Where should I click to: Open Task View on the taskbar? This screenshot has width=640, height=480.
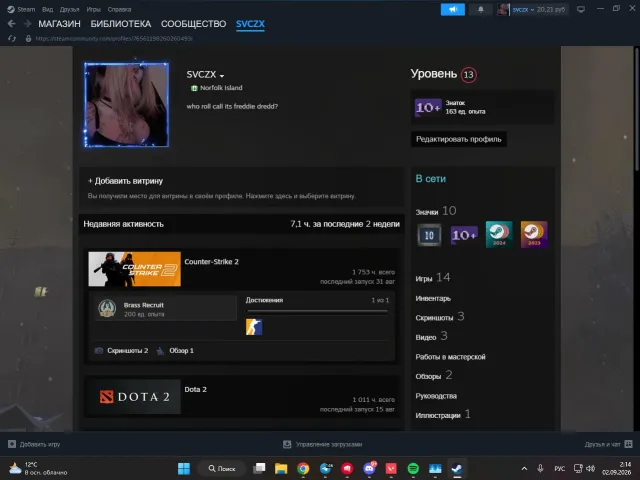259,468
